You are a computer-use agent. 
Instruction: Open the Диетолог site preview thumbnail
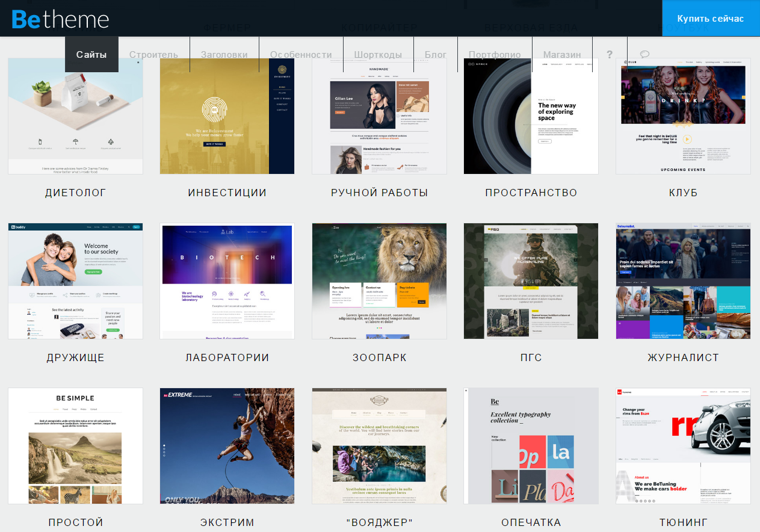tap(76, 116)
